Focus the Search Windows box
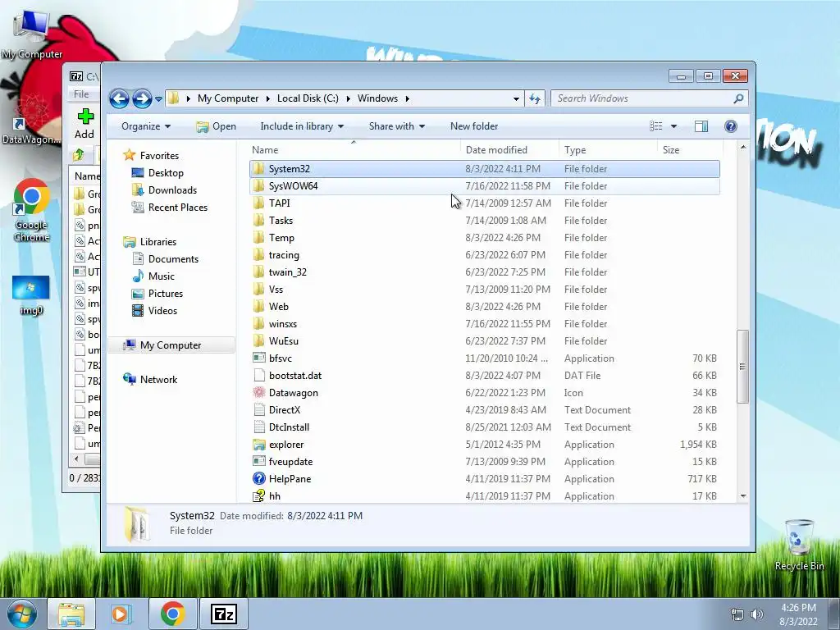The image size is (840, 630). click(643, 98)
